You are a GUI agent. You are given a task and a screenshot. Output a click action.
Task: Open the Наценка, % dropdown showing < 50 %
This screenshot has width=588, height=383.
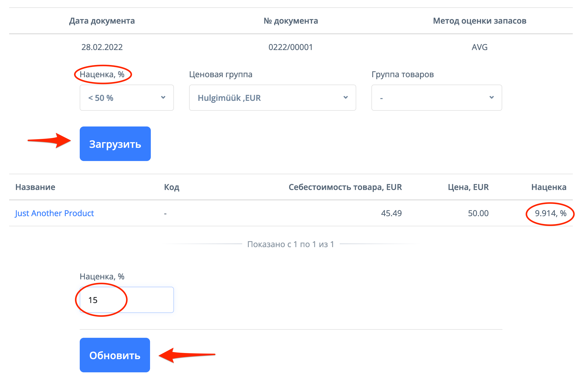(126, 98)
